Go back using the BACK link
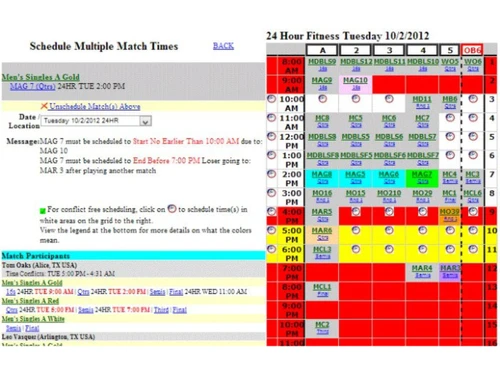500x375 pixels. [223, 46]
